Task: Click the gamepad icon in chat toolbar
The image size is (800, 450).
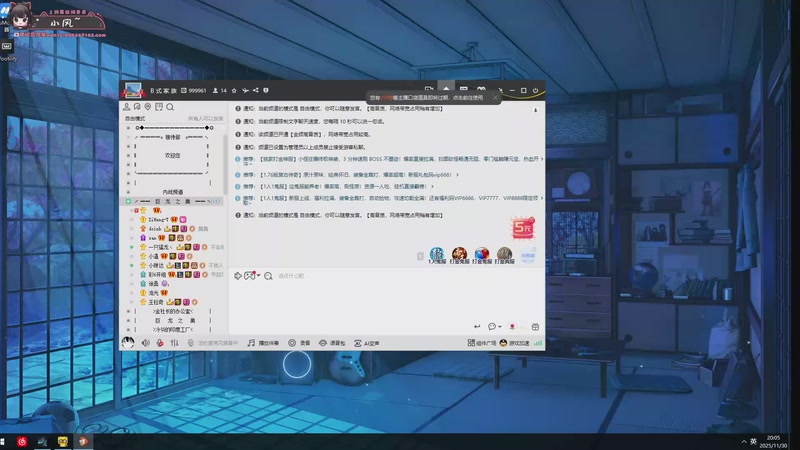Action: pyautogui.click(x=249, y=276)
